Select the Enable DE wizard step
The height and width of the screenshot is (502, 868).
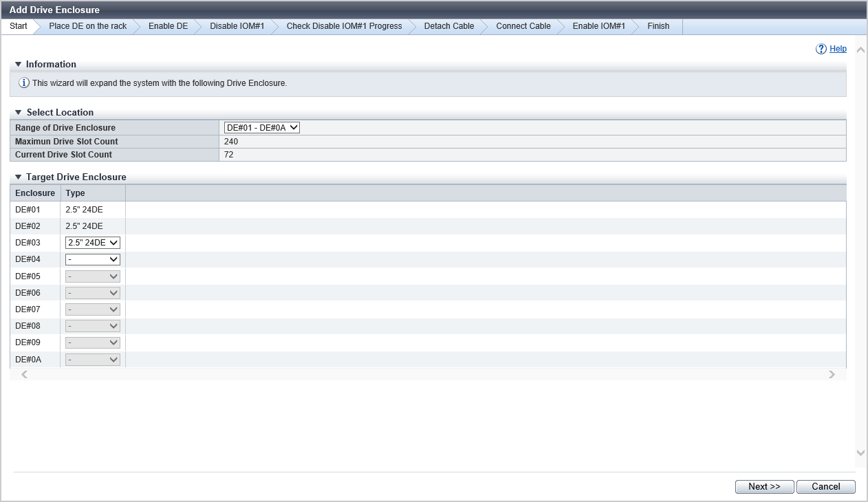(168, 26)
